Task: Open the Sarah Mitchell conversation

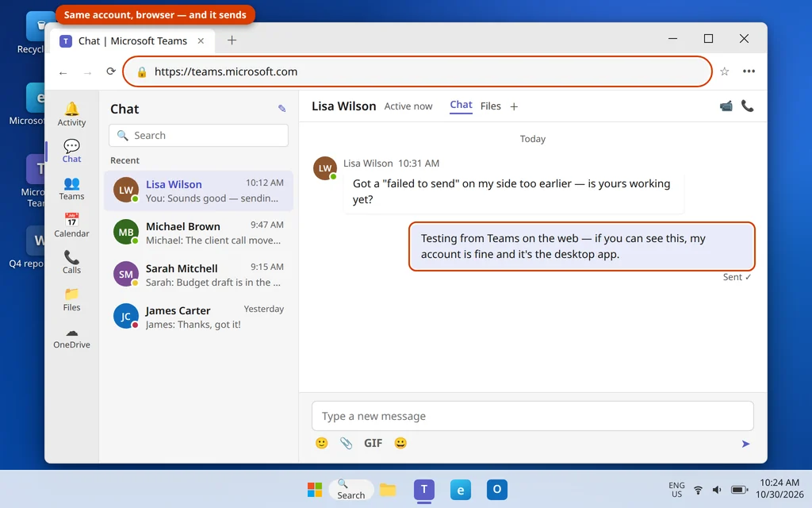Action: [x=198, y=275]
